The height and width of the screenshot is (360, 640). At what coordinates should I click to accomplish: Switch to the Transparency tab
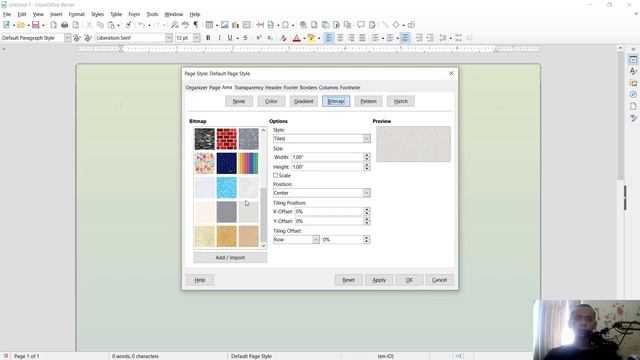[x=249, y=88]
